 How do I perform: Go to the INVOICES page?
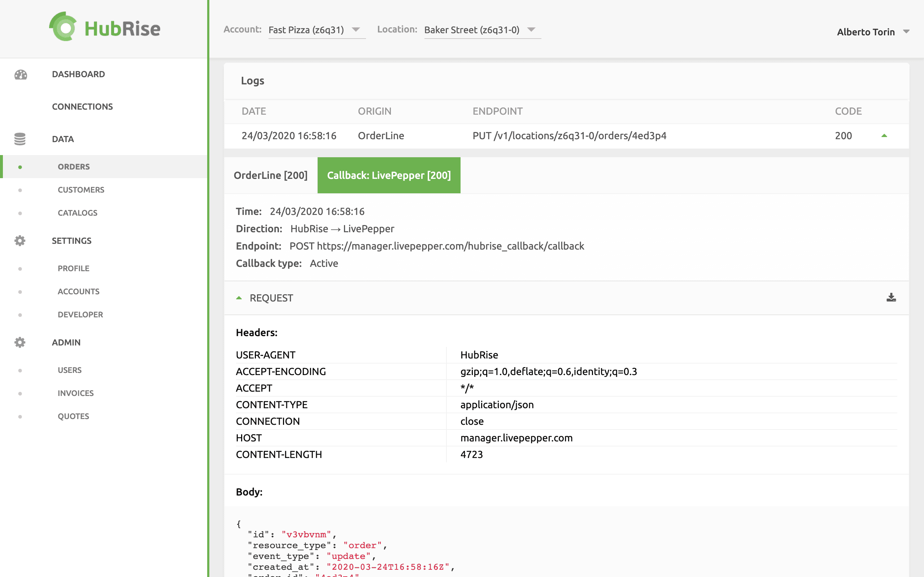coord(75,393)
